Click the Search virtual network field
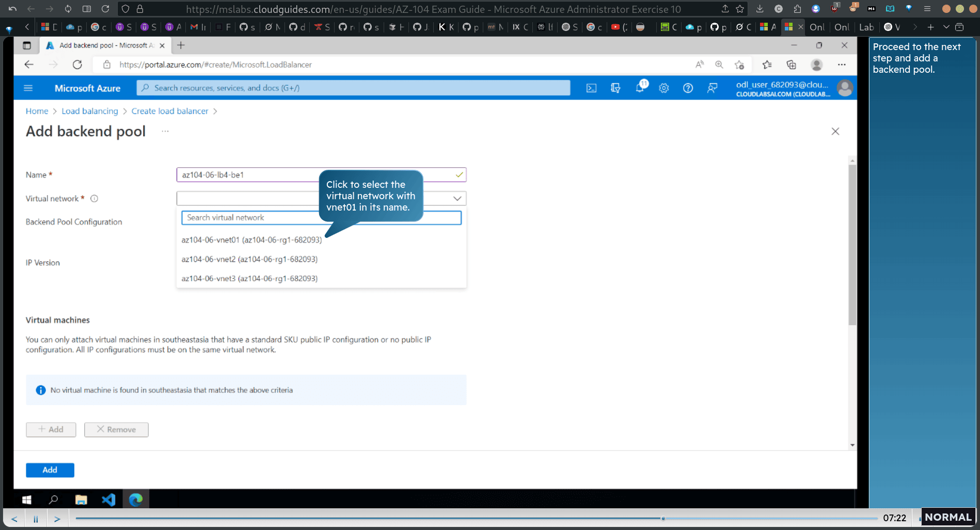980x530 pixels. pos(321,218)
